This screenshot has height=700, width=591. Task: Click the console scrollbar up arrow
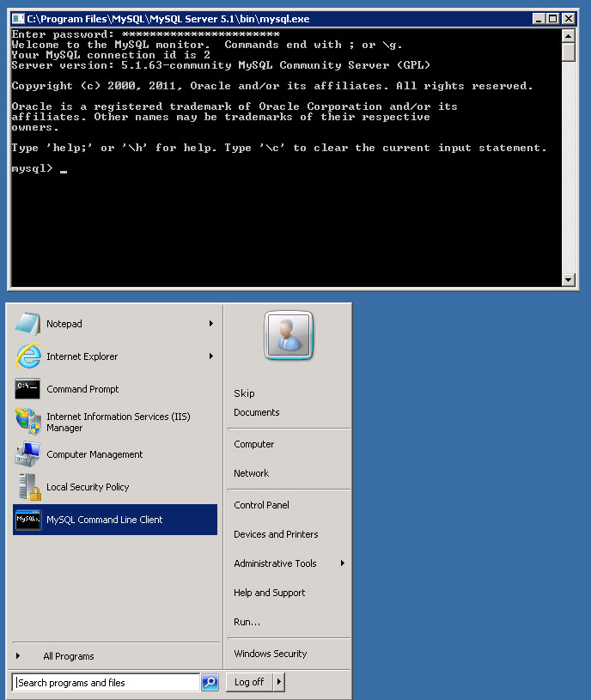[x=568, y=36]
